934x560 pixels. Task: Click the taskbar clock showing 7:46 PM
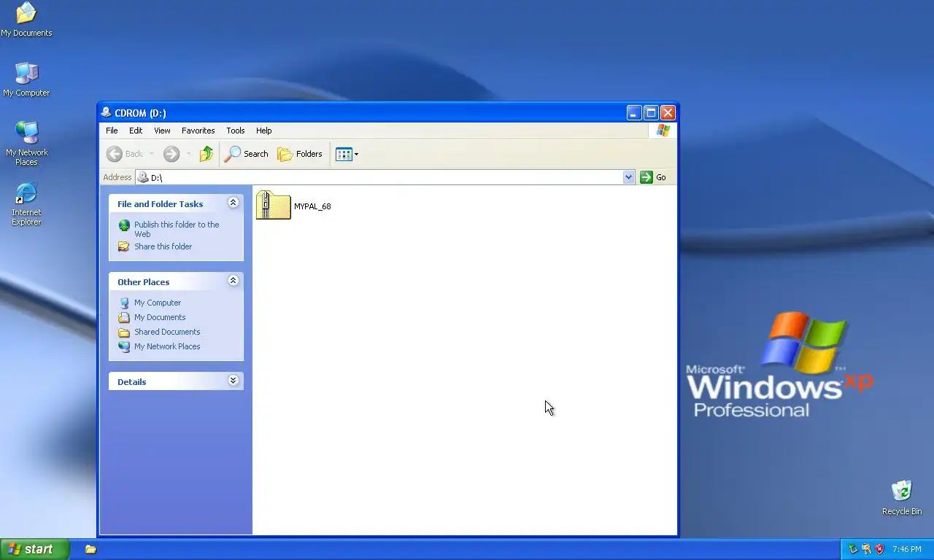point(907,549)
